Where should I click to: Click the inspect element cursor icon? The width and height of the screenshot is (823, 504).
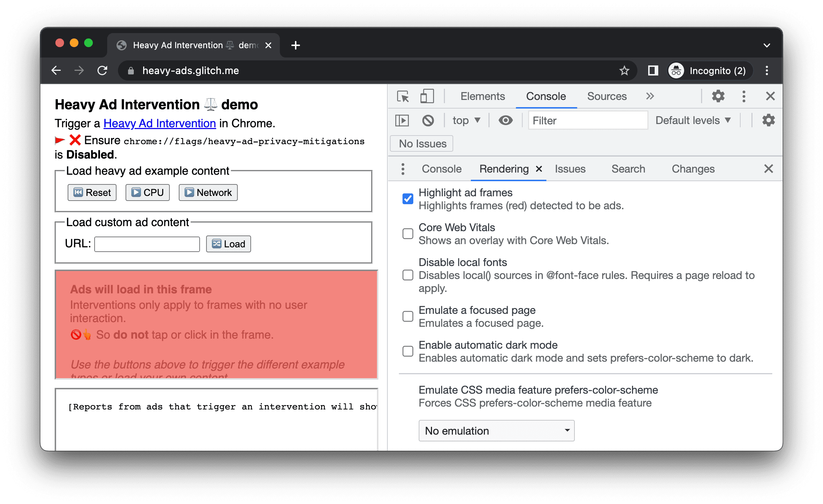[404, 96]
